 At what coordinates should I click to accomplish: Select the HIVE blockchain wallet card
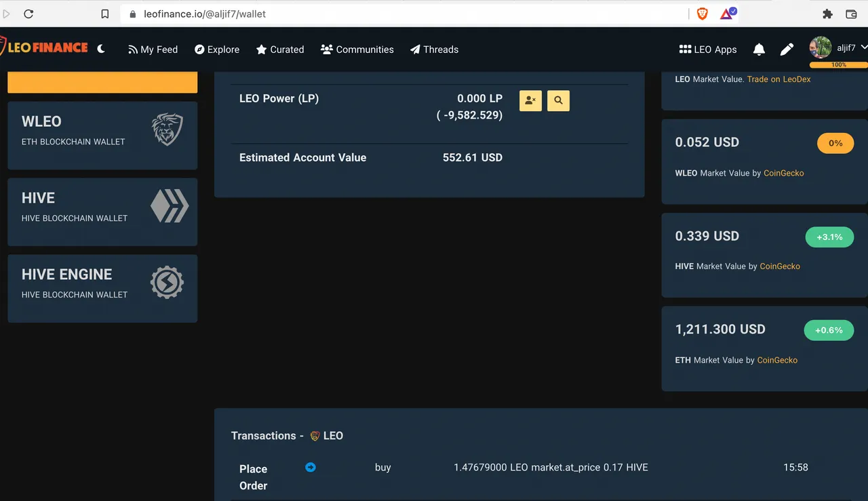tap(102, 212)
